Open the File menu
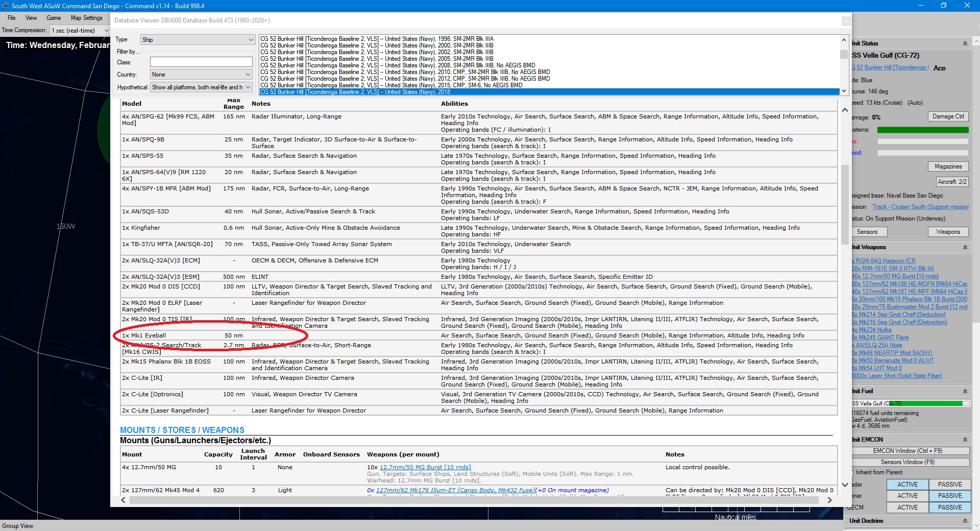 pyautogui.click(x=11, y=18)
